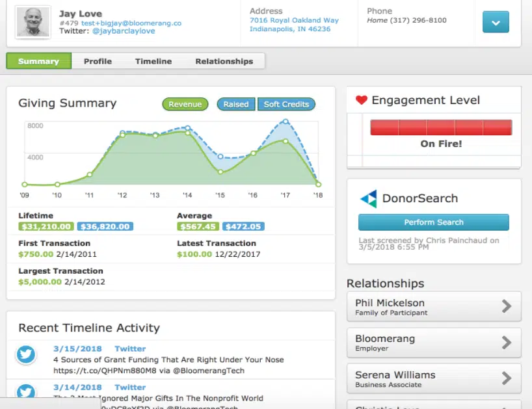
Task: Click the red On Fire engagement bar
Action: [440, 127]
